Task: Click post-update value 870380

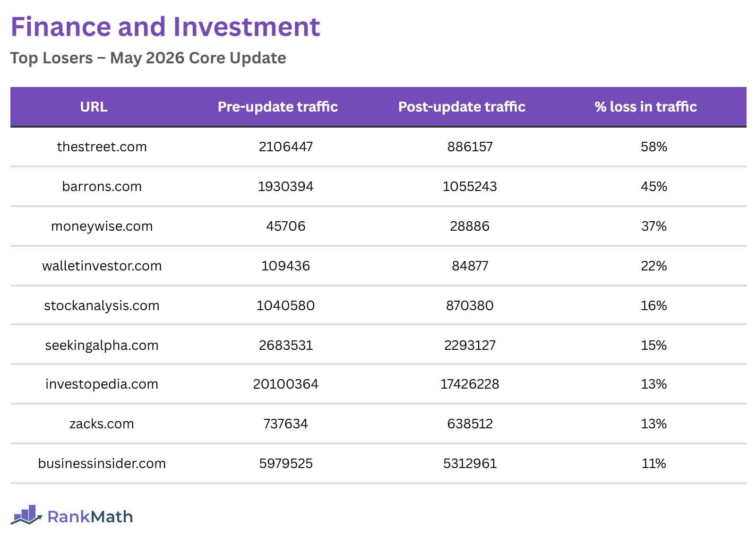Action: 470,305
